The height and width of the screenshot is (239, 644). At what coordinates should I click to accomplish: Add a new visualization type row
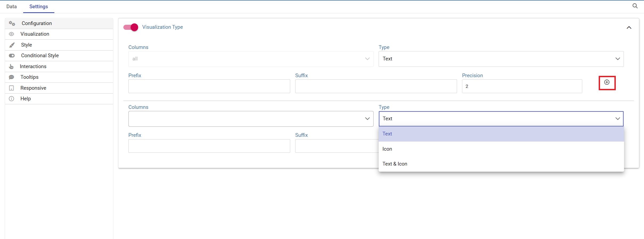(607, 83)
